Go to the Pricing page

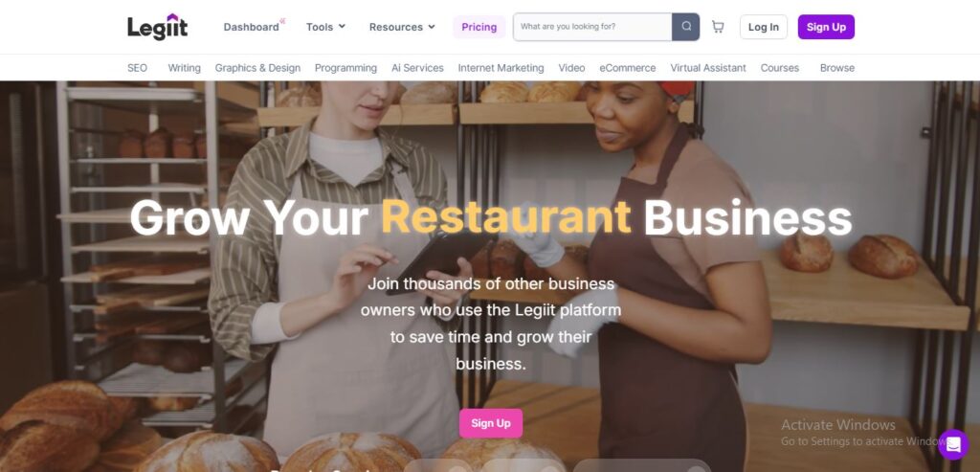[479, 27]
